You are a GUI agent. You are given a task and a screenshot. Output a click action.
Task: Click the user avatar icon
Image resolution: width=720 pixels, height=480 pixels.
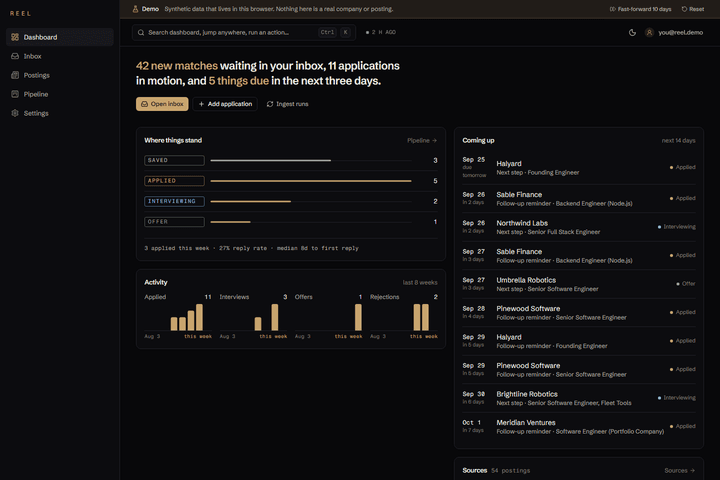(x=649, y=33)
